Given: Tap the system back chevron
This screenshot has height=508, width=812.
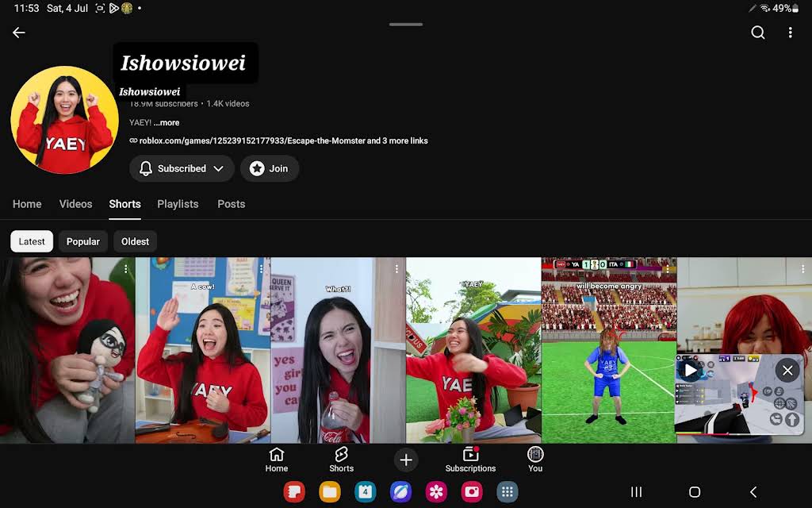Looking at the screenshot, I should (x=753, y=492).
